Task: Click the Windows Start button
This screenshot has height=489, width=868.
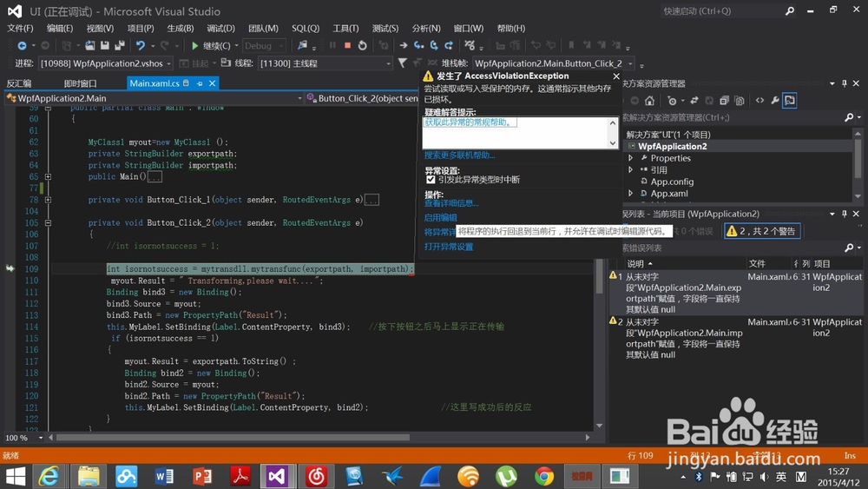Action: click(16, 476)
